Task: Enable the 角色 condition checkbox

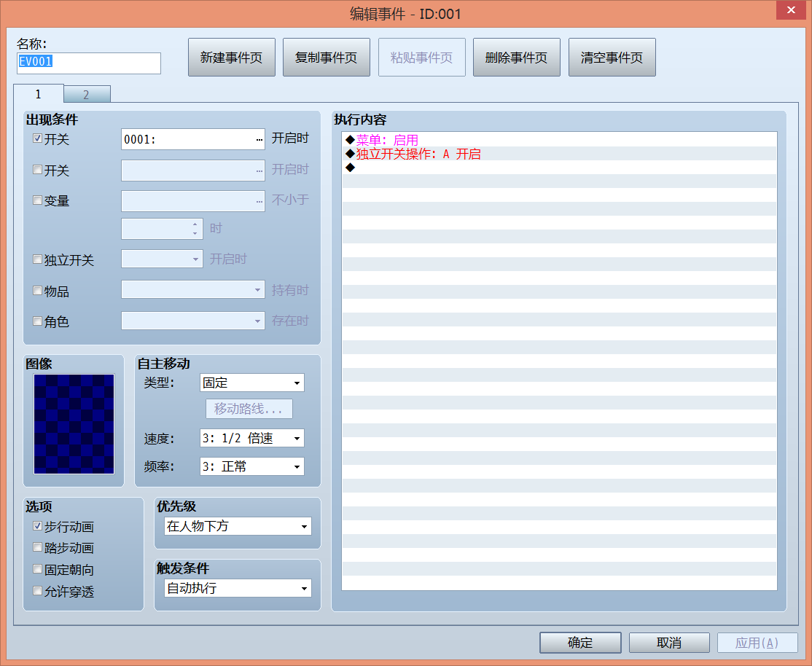Action: tap(37, 321)
